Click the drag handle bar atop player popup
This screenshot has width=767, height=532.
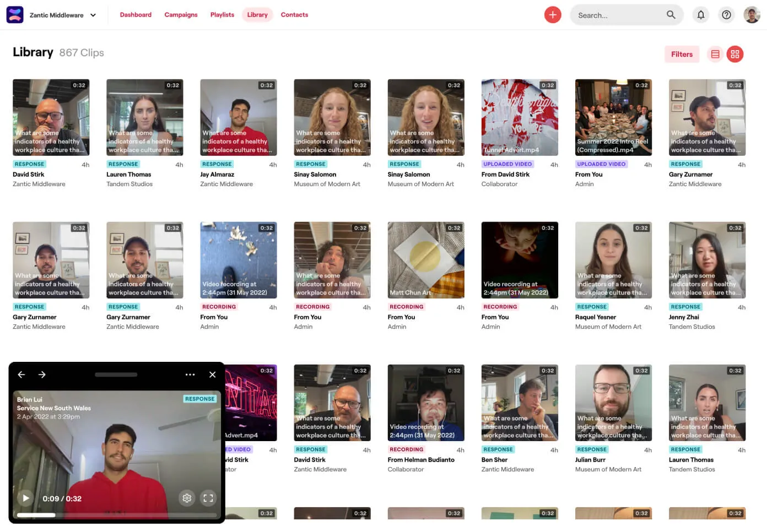pos(116,374)
